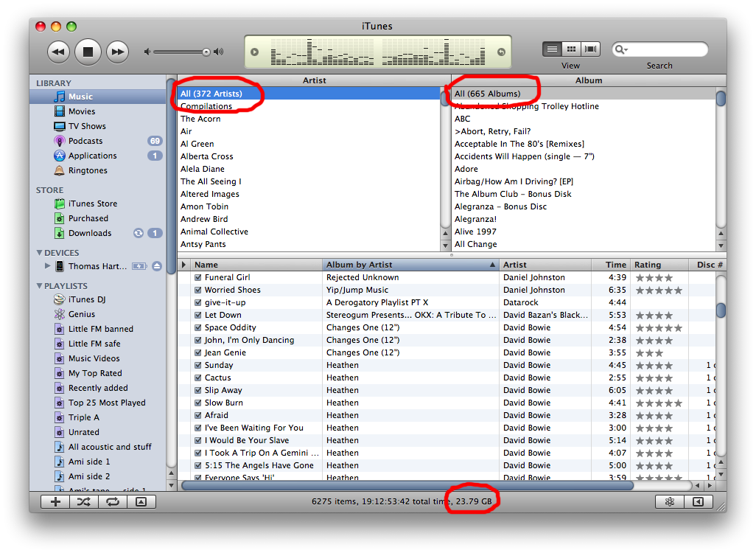Uncheck the Jean Genie track
Viewport: 756px width, 553px height.
pos(197,352)
